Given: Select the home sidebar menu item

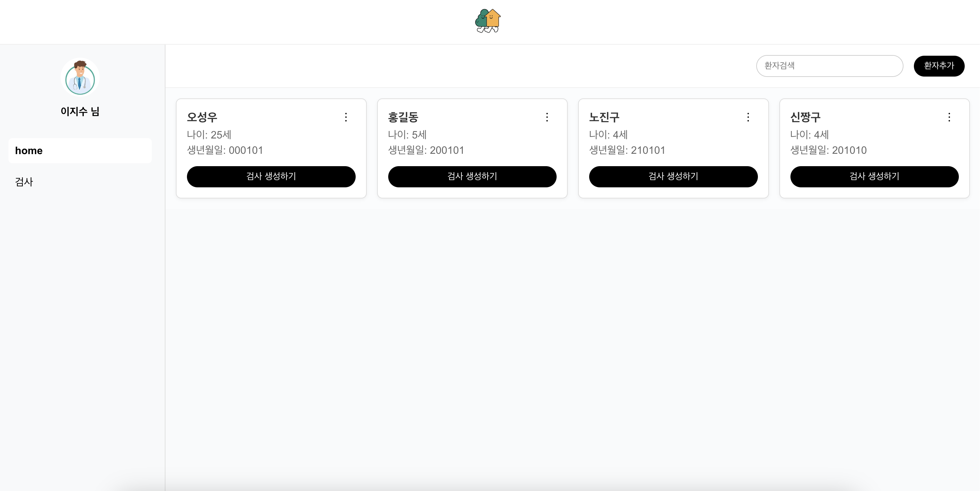Looking at the screenshot, I should pyautogui.click(x=80, y=151).
